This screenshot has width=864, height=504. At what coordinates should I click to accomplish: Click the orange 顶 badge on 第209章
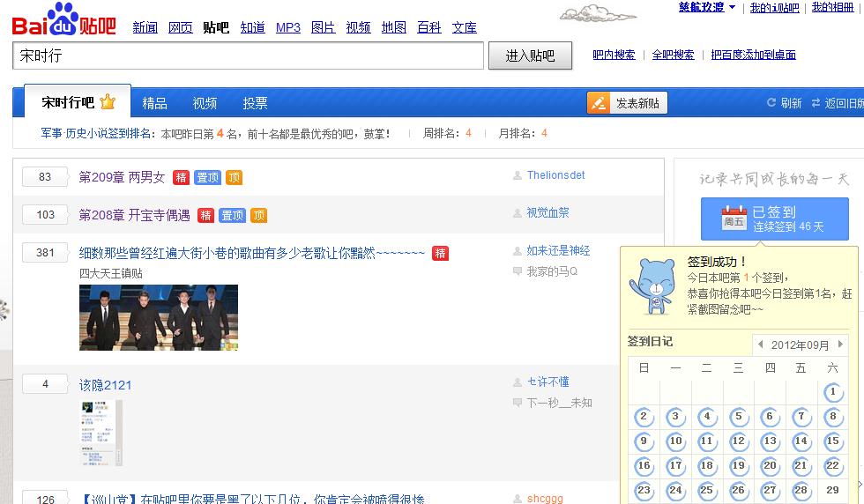click(235, 177)
